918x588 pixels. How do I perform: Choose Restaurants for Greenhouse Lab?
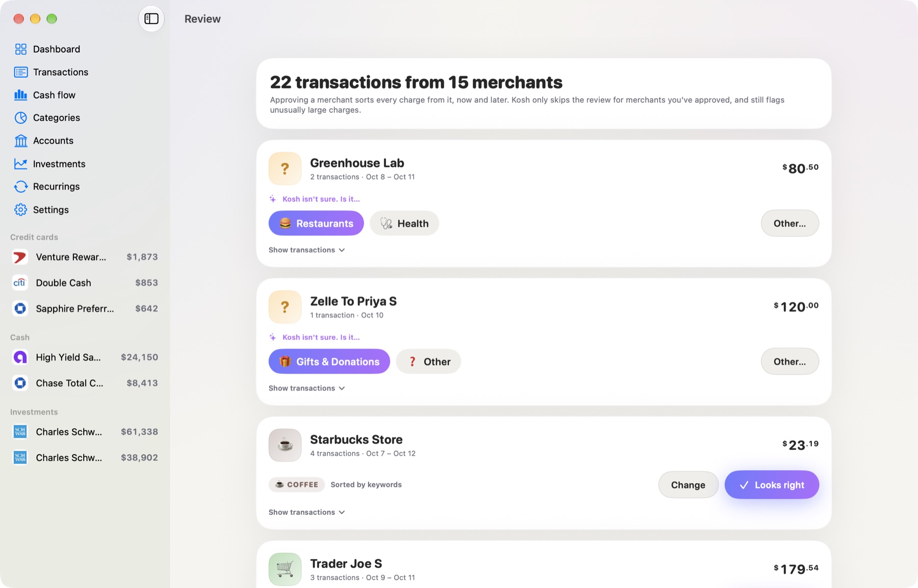[316, 223]
